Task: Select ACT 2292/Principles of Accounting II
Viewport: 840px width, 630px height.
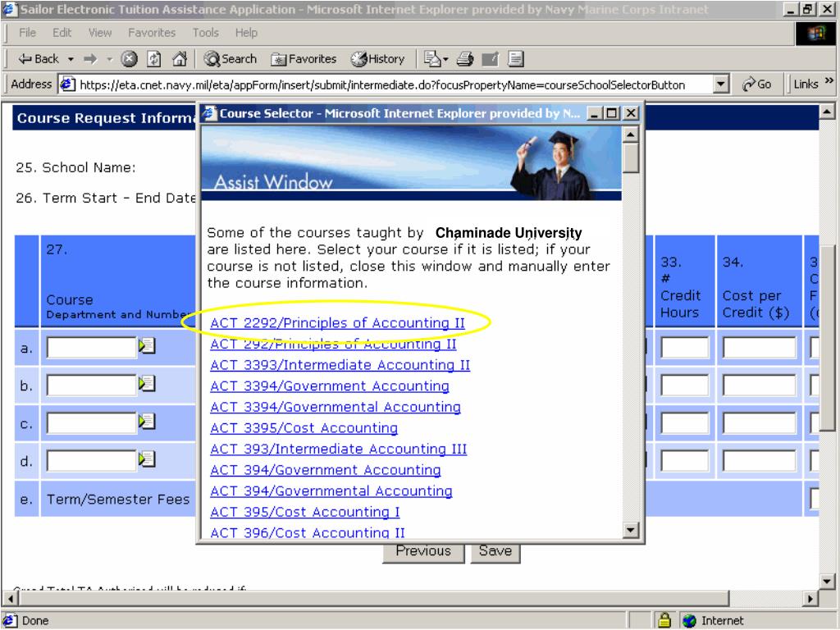Action: [337, 323]
